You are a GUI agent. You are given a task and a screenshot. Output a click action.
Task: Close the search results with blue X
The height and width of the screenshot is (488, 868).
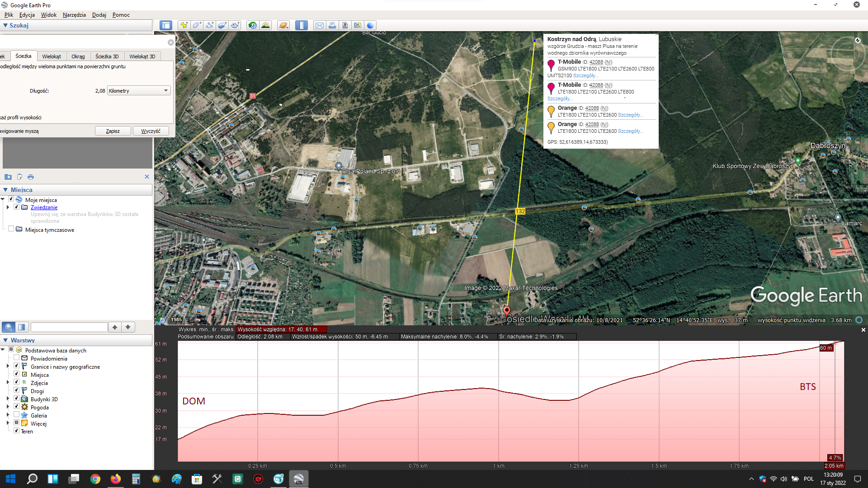pyautogui.click(x=146, y=177)
